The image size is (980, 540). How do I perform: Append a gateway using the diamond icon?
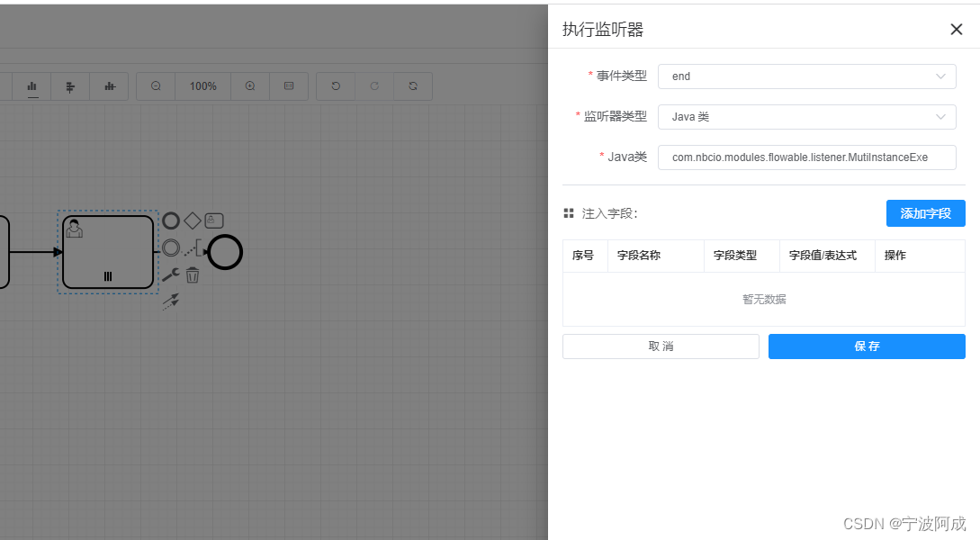tap(193, 220)
